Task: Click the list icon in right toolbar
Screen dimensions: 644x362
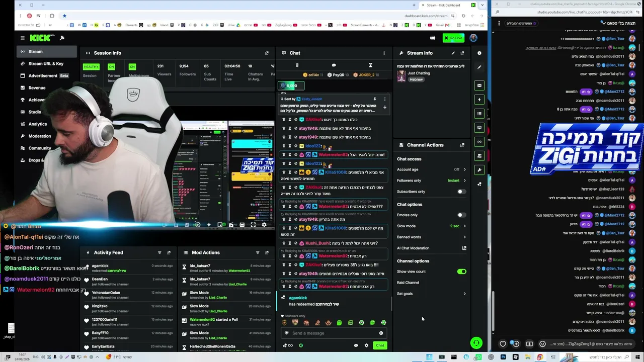Action: click(x=479, y=114)
